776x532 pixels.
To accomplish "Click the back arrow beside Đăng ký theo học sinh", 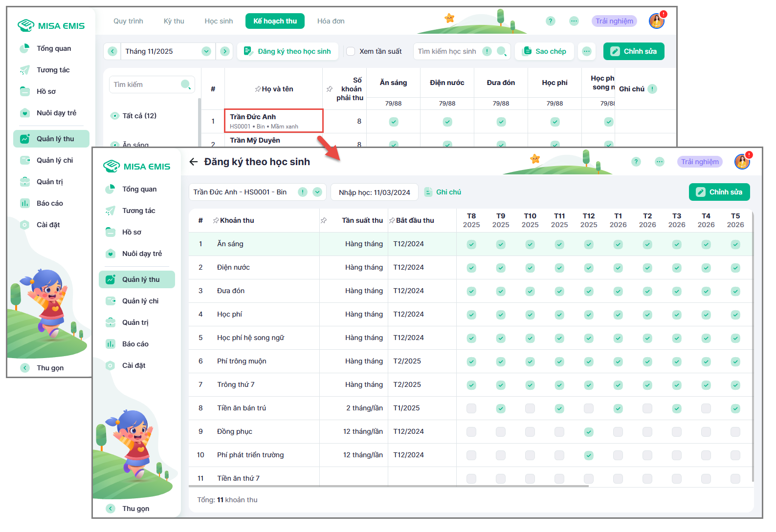I will 194,162.
